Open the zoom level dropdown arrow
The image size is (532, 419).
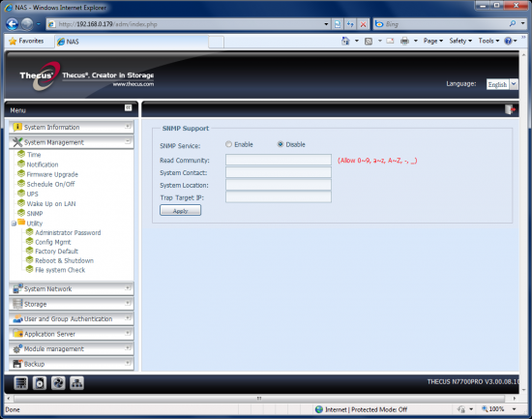pos(514,409)
